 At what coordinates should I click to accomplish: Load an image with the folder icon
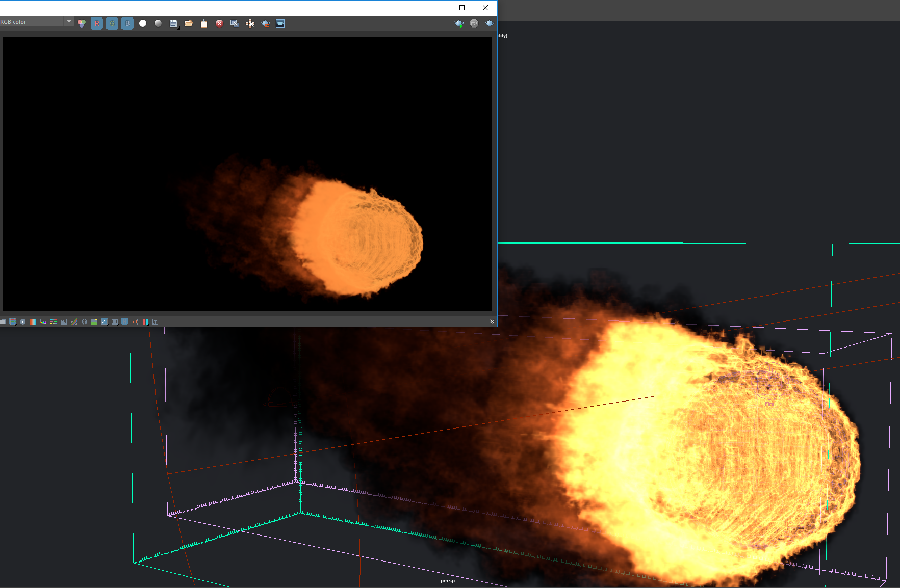click(189, 23)
